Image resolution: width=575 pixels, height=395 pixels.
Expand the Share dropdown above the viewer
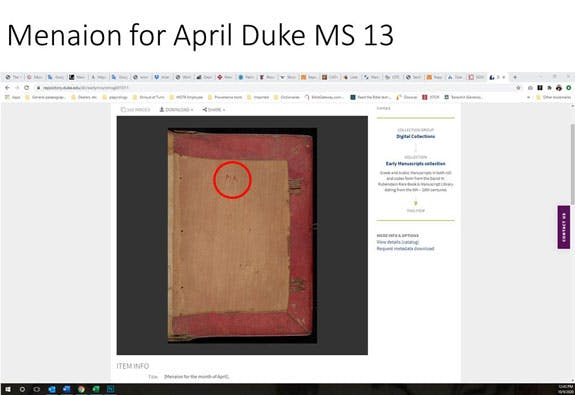(x=214, y=110)
